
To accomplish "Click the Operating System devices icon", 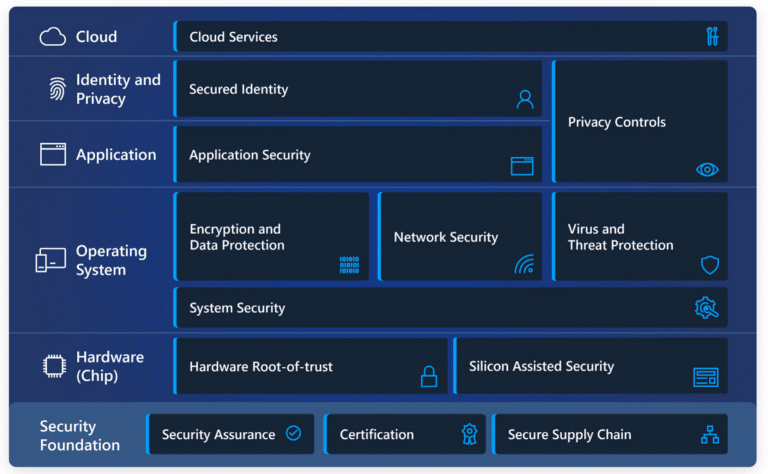I will pyautogui.click(x=50, y=261).
